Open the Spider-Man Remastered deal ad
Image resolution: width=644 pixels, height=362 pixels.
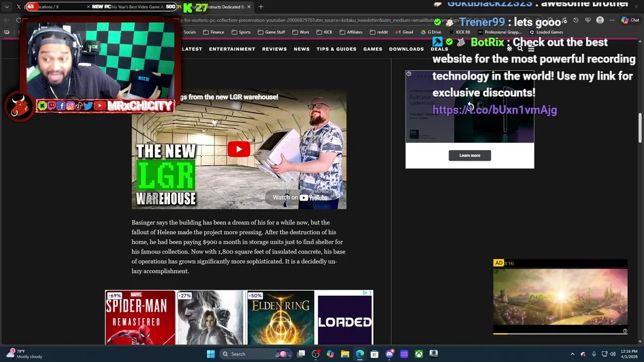tap(140, 317)
